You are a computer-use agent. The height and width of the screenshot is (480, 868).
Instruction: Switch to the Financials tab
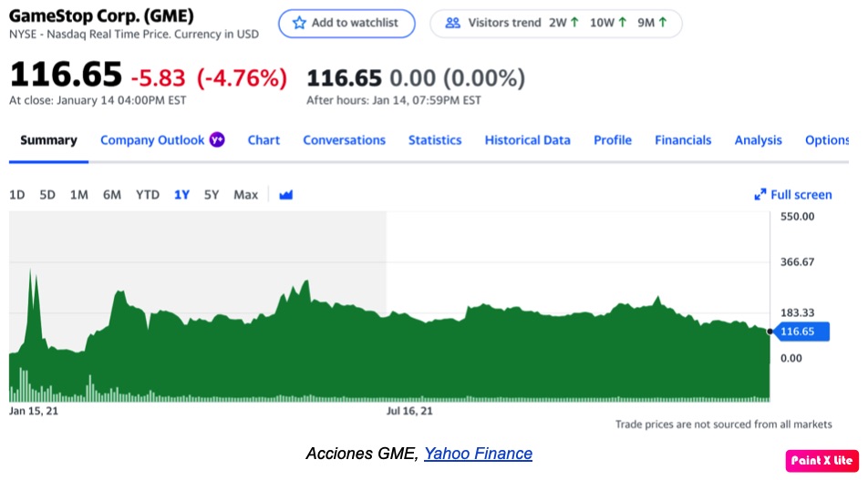683,140
